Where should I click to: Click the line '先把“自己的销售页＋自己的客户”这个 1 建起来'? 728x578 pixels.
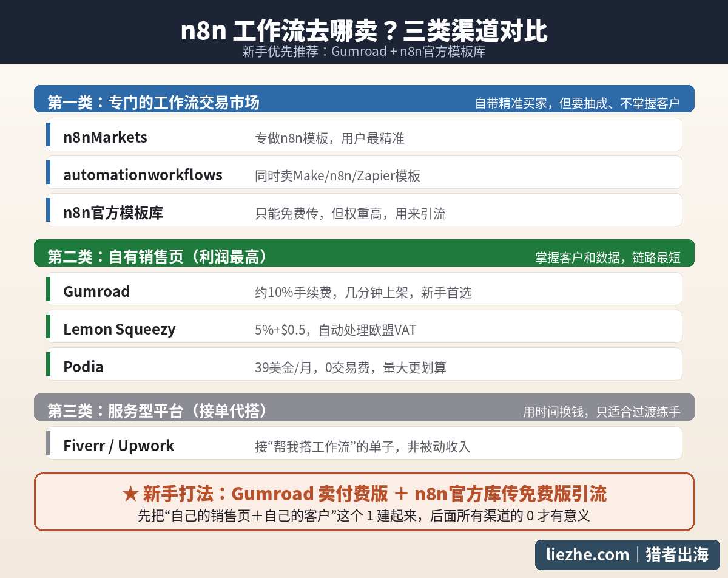coord(281,516)
